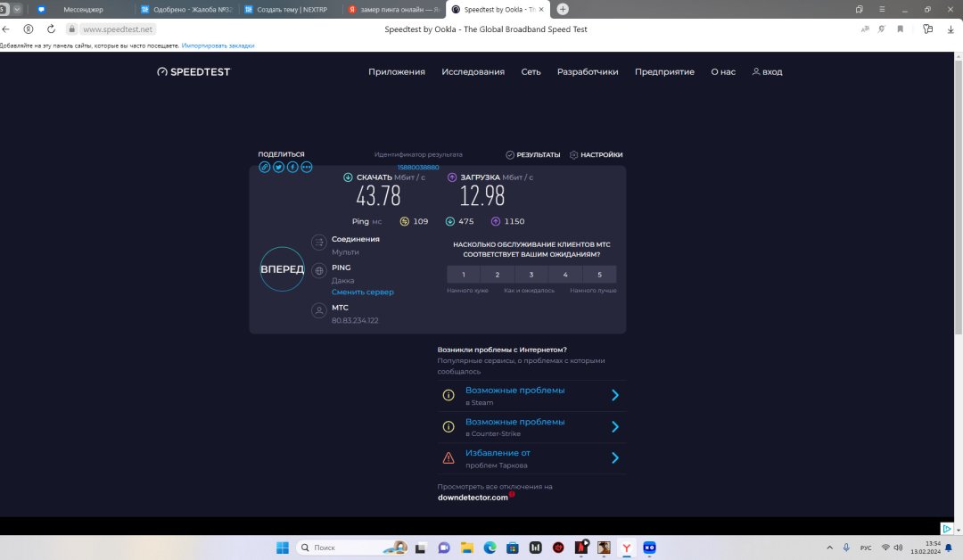Screen dimensions: 963x560
Task: Go back in browser
Action: (x=6, y=29)
